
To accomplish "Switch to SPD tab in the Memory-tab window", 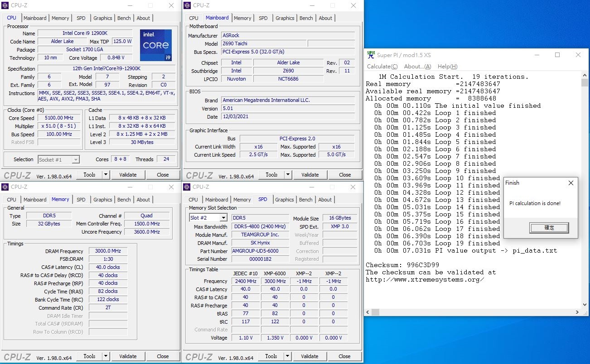I will pyautogui.click(x=81, y=200).
